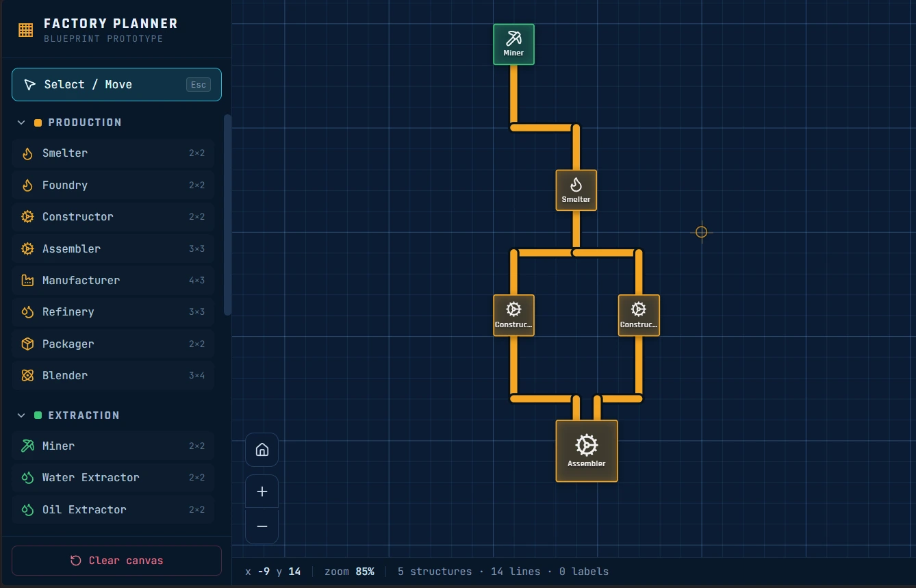Select the Miner node on the canvas
916x588 pixels.
click(x=513, y=44)
